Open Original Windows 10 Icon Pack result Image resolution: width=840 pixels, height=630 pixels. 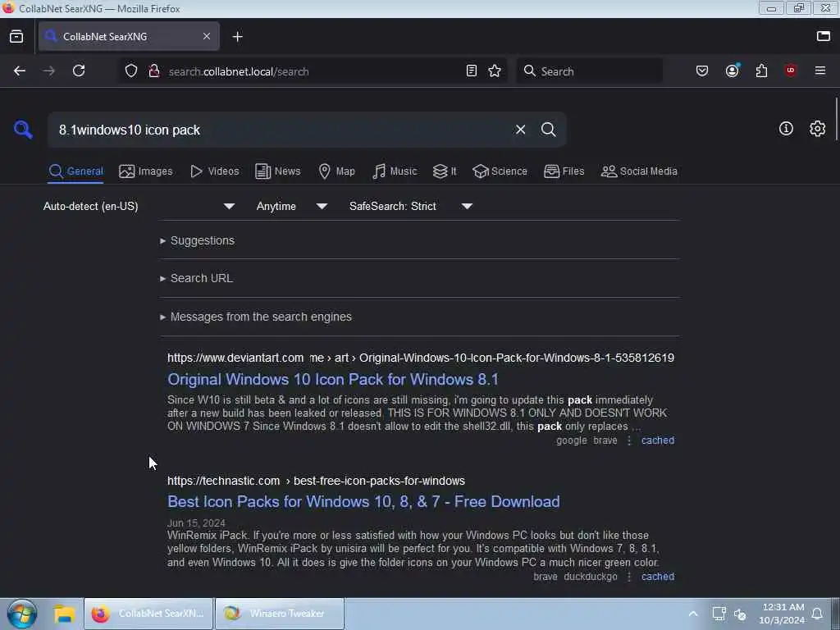tap(333, 379)
